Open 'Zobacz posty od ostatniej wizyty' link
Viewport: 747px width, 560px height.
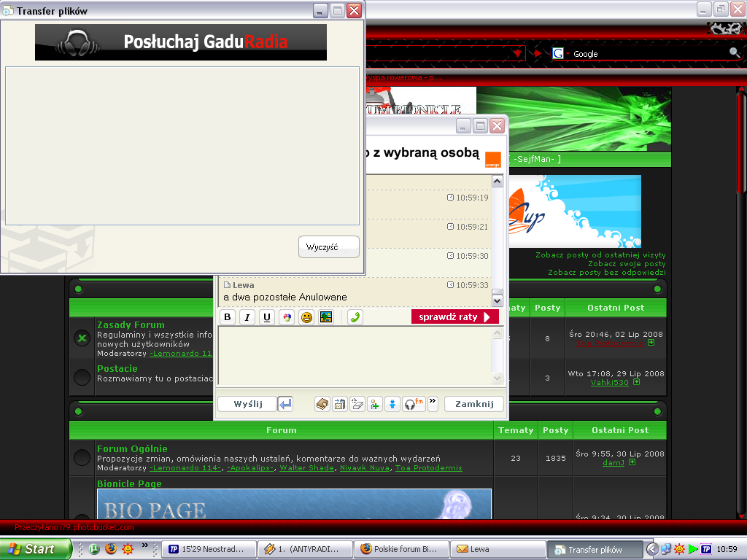click(600, 254)
